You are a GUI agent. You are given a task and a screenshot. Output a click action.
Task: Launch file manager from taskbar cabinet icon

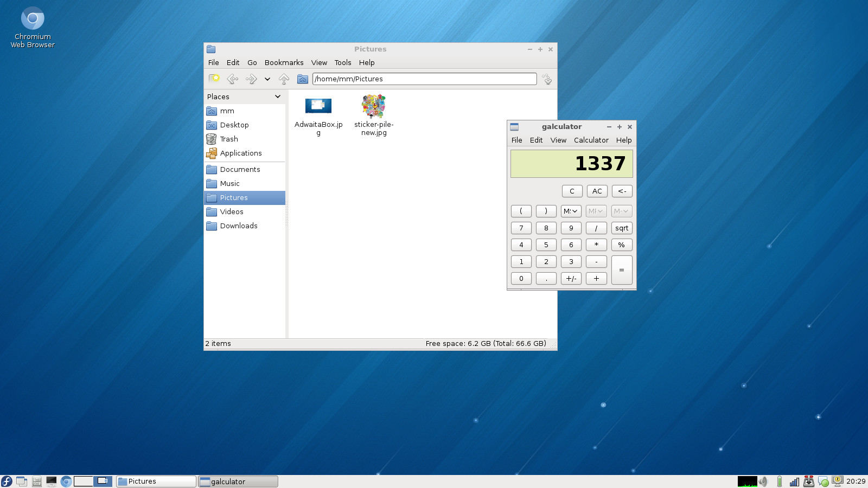(37, 481)
